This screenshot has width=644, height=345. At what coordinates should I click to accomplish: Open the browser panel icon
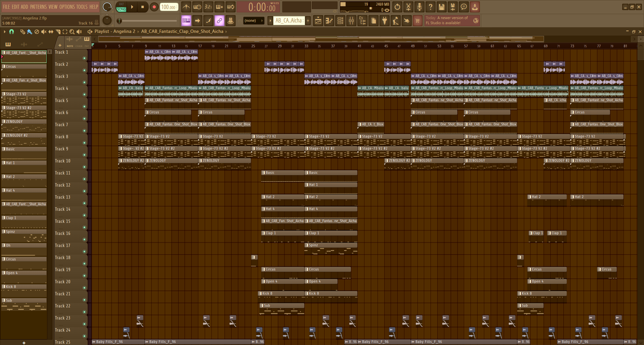pos(362,21)
